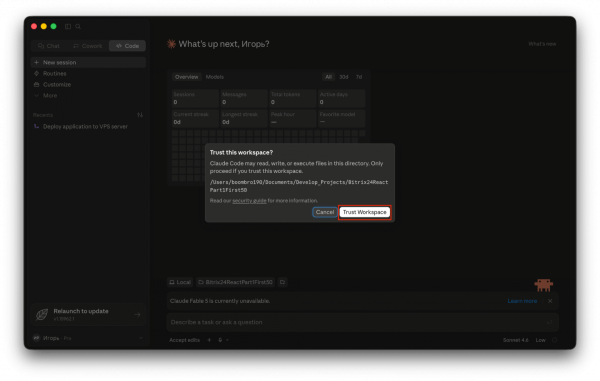This screenshot has height=381, width=600.
Task: Open the Low effort selector
Action: (540, 340)
